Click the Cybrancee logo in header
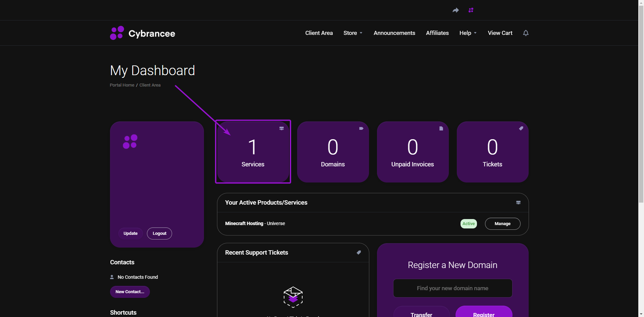This screenshot has height=317, width=644. [143, 33]
